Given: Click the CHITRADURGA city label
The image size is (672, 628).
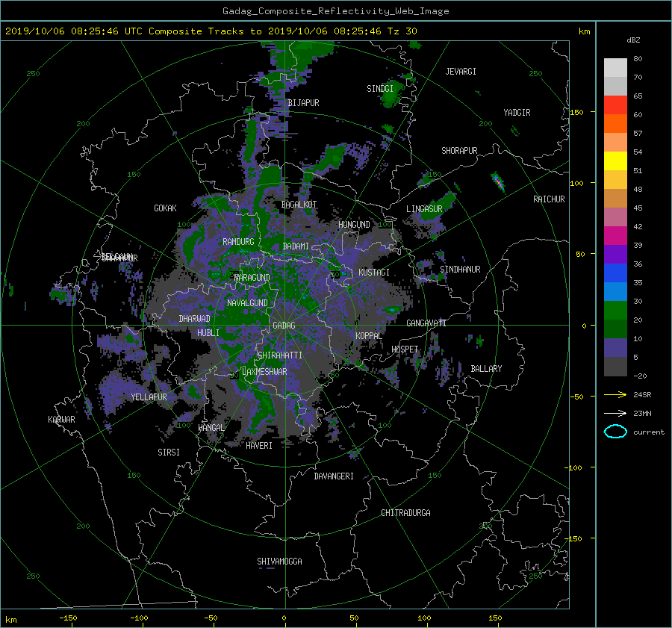Looking at the screenshot, I should coord(405,513).
